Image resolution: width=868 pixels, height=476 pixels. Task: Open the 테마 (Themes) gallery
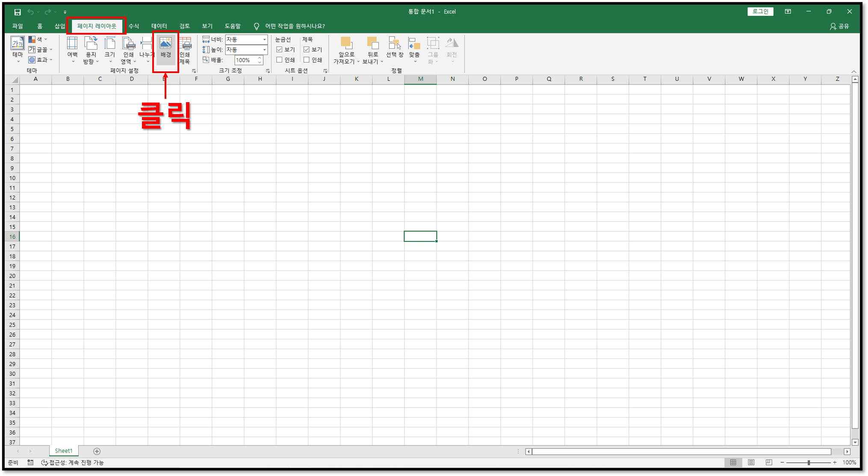click(x=18, y=50)
